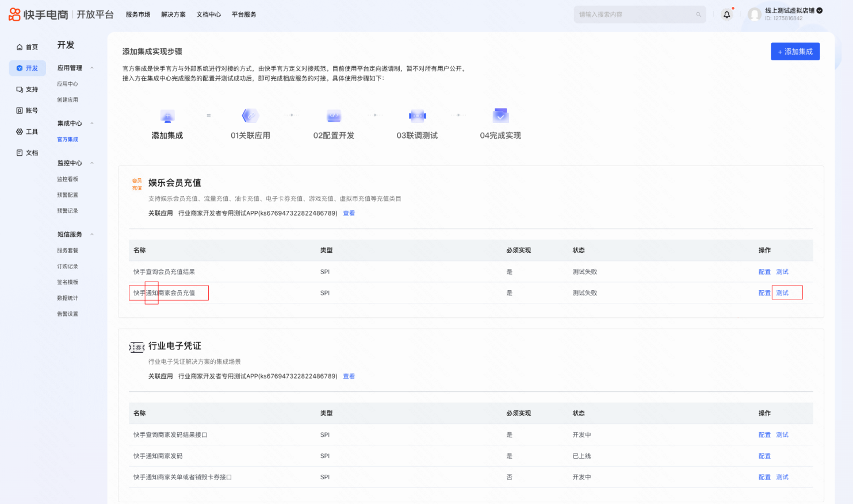Click the 添加集成 step icon
The image size is (853, 504).
[x=167, y=116]
